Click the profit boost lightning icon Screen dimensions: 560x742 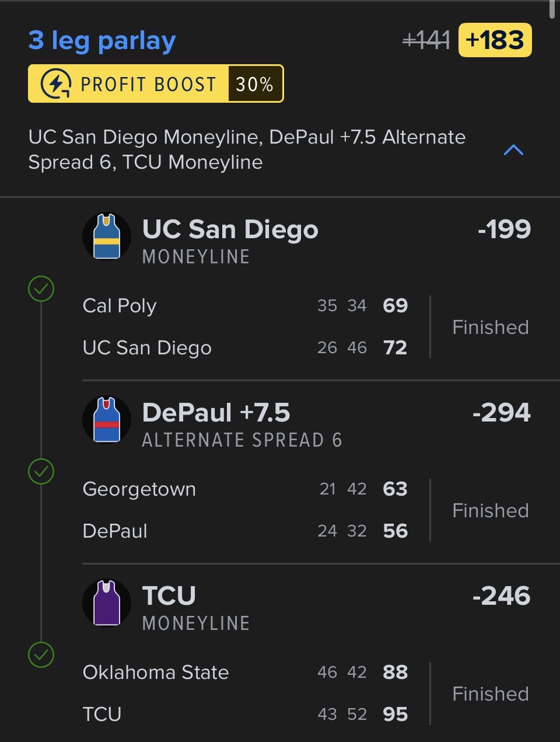tap(56, 84)
